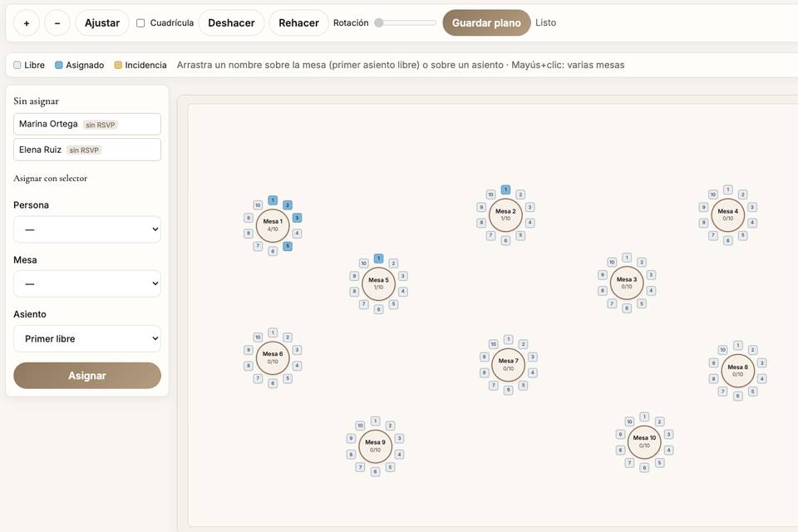Screen dimensions: 798x532
Task: Open the Mesa dropdown
Action: [87, 283]
